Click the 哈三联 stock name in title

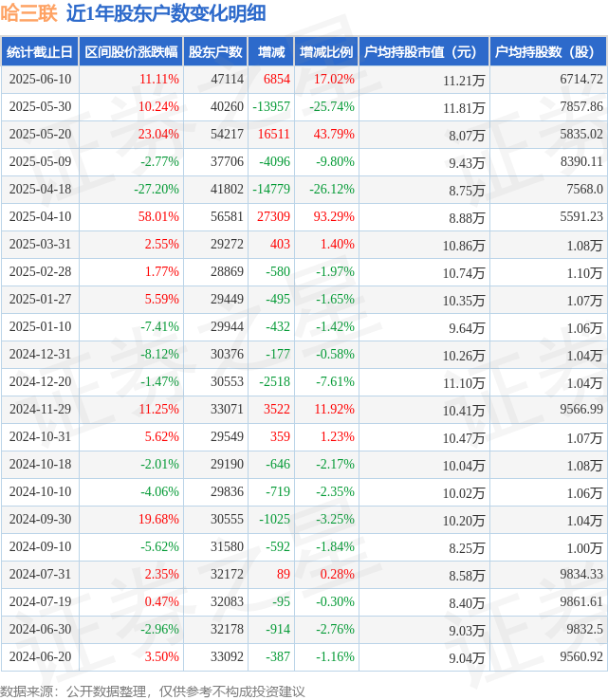[x=29, y=13]
